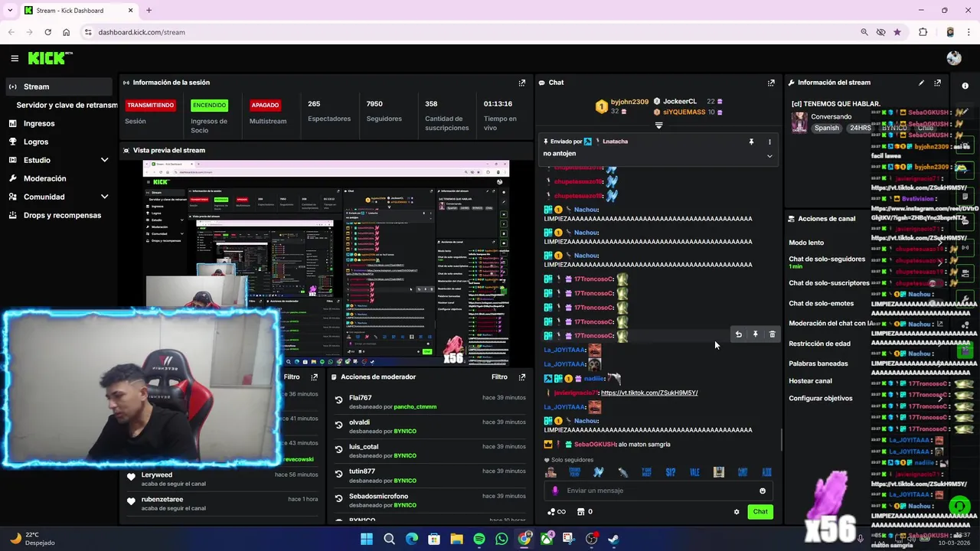
Task: Open WhatsApp from the taskbar
Action: click(x=501, y=539)
